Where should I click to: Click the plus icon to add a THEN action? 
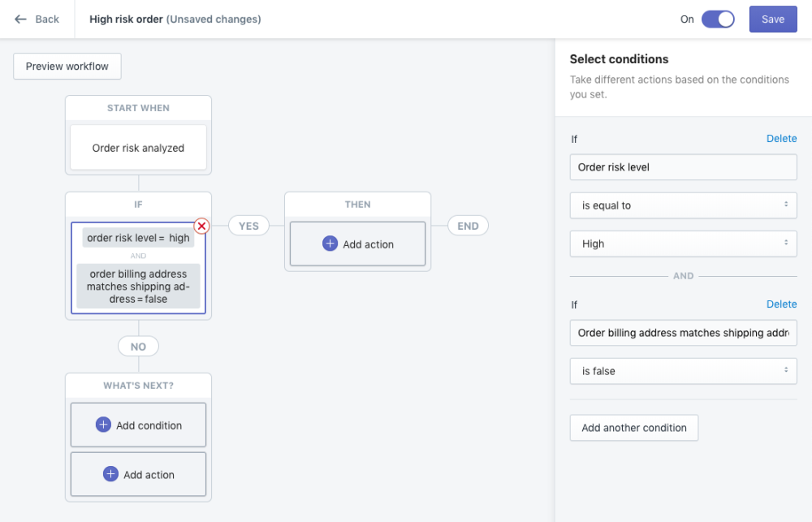click(329, 244)
